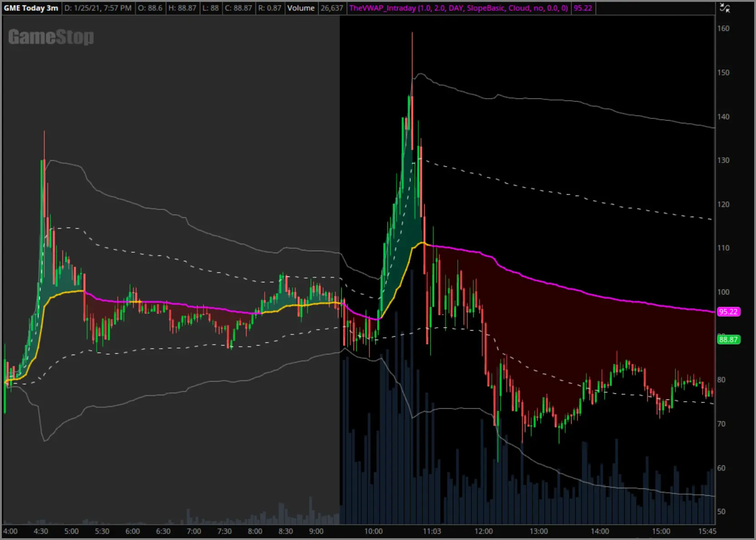756x540 pixels.
Task: Click the 8:00 time axis label
Action: [255, 531]
